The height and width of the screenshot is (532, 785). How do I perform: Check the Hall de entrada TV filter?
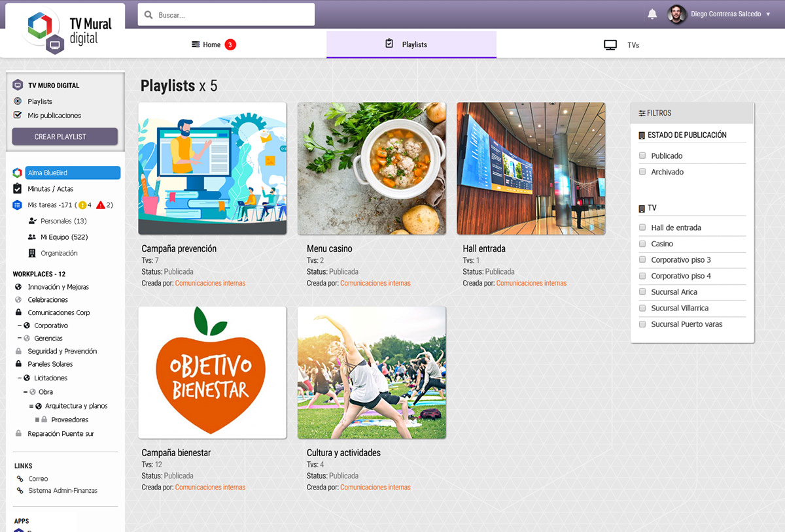click(642, 227)
